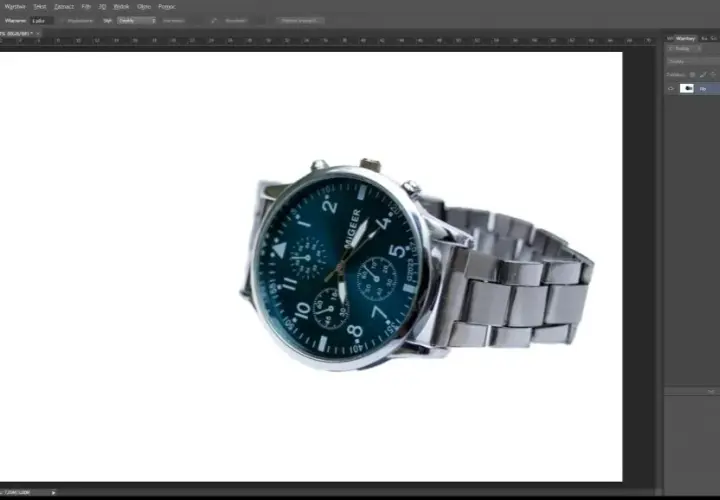Open the Filtr menu
This screenshot has height=500, width=720.
[x=86, y=7]
